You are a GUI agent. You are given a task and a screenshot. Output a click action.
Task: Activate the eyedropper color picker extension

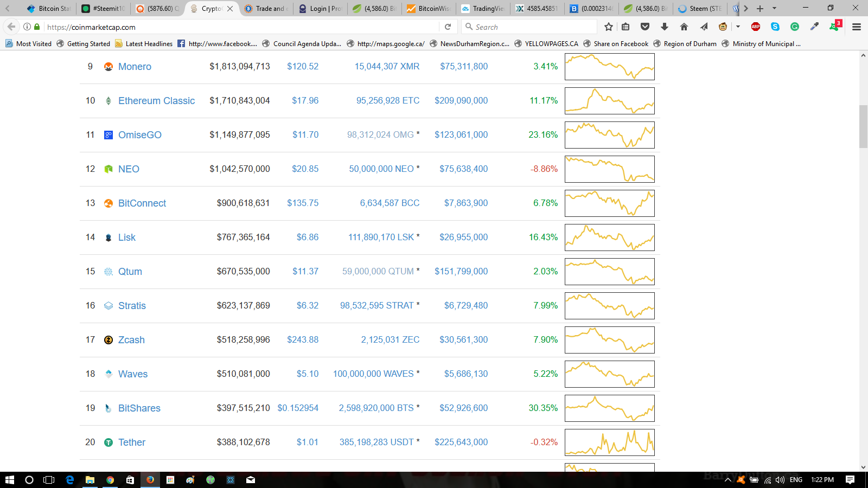(814, 27)
